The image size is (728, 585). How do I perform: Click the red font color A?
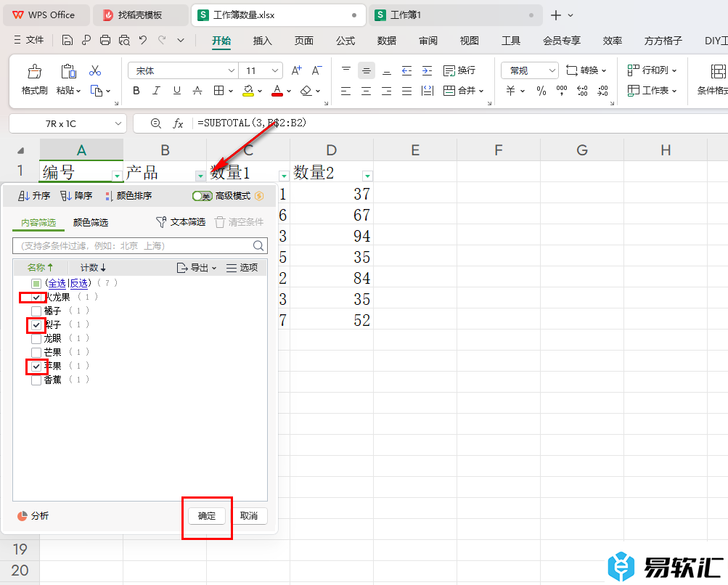(277, 91)
